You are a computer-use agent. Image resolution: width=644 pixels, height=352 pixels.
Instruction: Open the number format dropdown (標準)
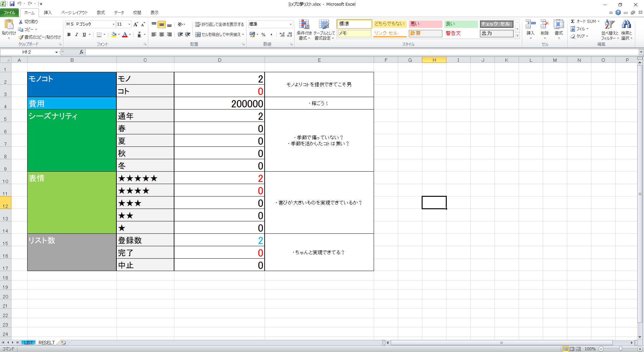(x=290, y=24)
